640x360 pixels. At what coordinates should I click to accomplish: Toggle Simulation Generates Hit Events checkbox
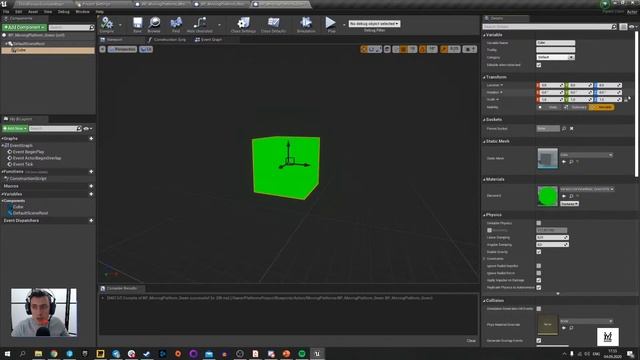(539, 309)
